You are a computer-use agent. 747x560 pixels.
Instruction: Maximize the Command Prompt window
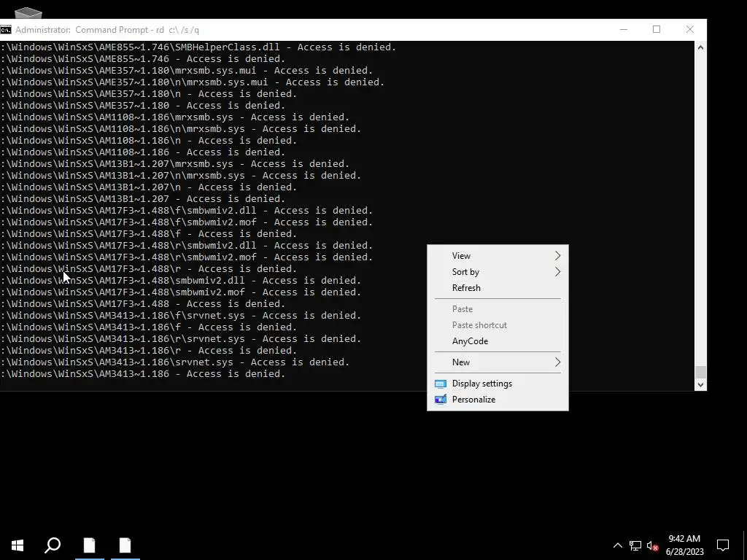tap(657, 29)
